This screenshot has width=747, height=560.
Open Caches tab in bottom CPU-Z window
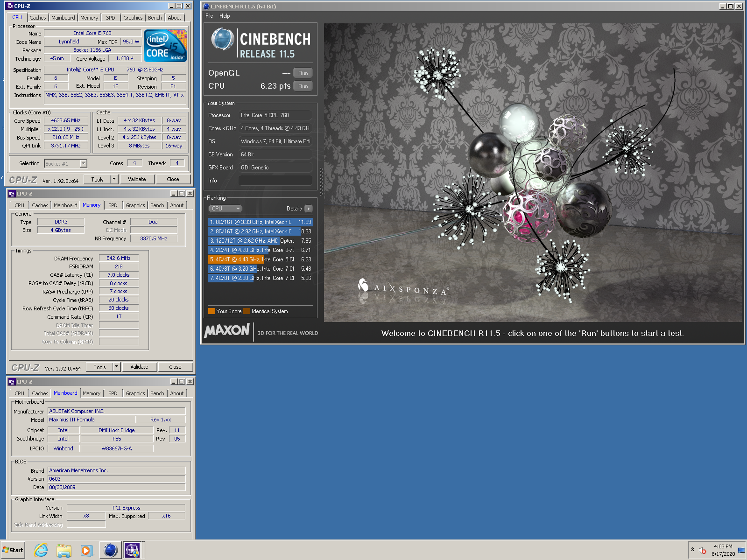[40, 393]
